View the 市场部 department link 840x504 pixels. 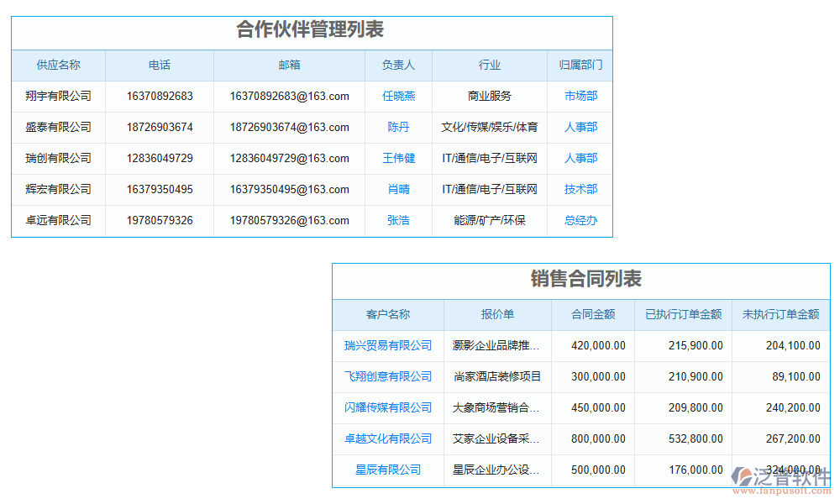(x=580, y=96)
